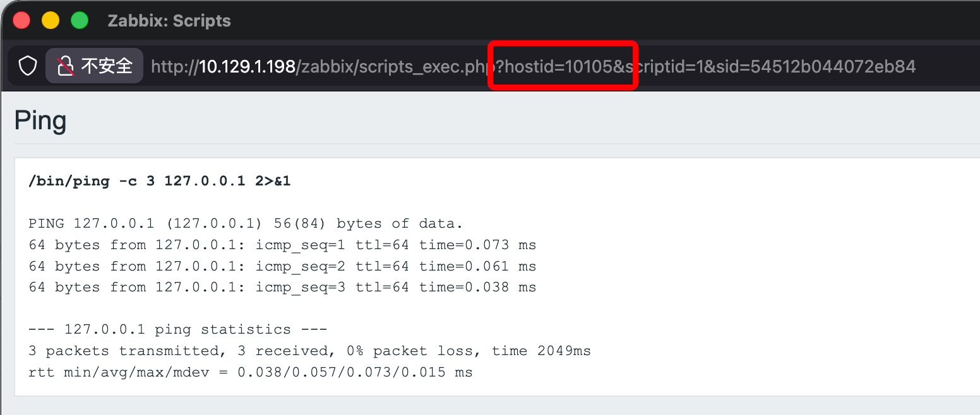Click the "Ping" page heading
The width and height of the screenshot is (980, 415).
40,120
